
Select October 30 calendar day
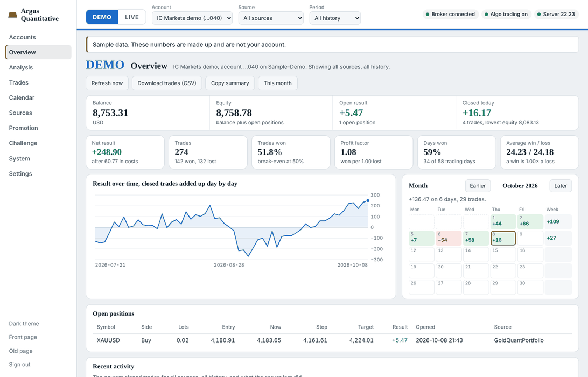(x=530, y=288)
